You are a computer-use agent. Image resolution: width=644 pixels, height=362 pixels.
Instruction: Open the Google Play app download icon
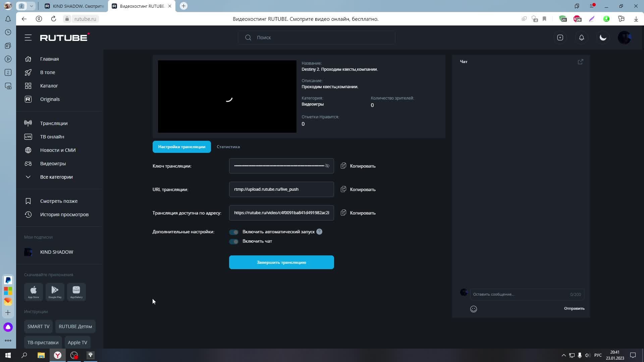point(55,292)
